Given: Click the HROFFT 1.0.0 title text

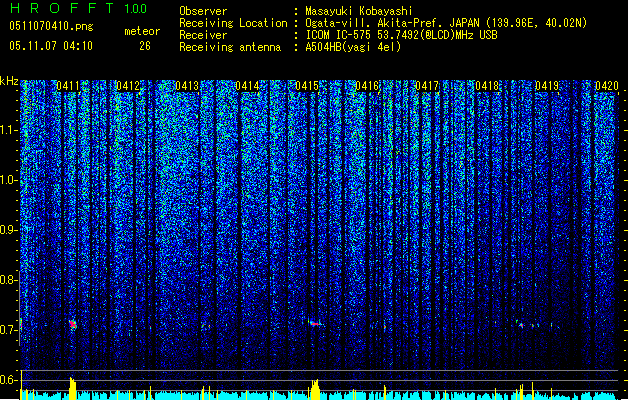Looking at the screenshot, I should click(x=78, y=8).
